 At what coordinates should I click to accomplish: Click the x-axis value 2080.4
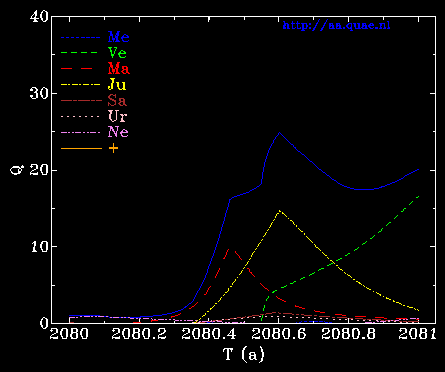click(x=209, y=334)
